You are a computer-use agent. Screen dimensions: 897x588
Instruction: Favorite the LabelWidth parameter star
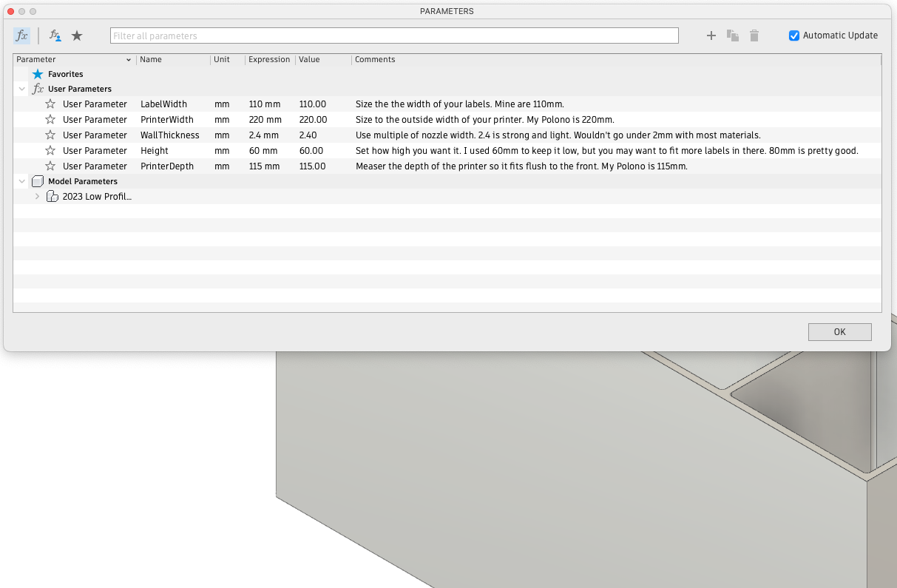50,104
